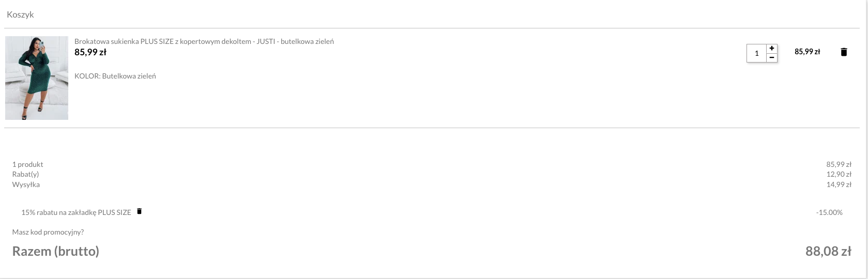Click the bold product price under title
This screenshot has width=868, height=279.
coord(90,52)
